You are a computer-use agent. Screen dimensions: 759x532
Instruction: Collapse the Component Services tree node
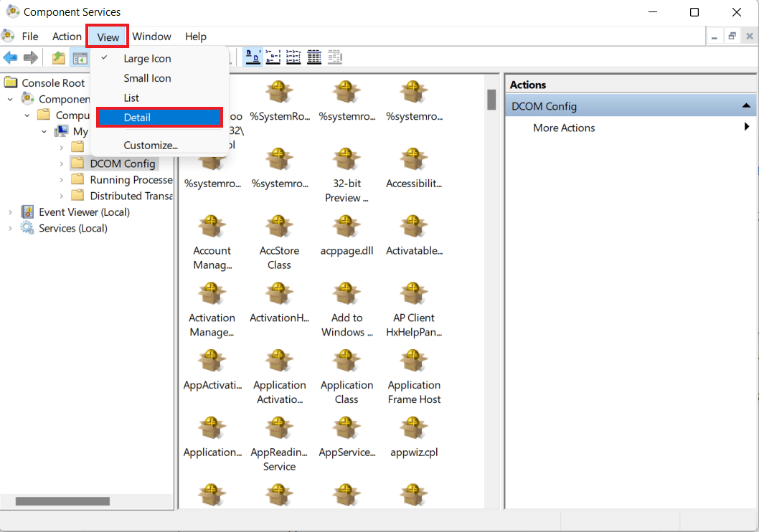click(x=10, y=99)
